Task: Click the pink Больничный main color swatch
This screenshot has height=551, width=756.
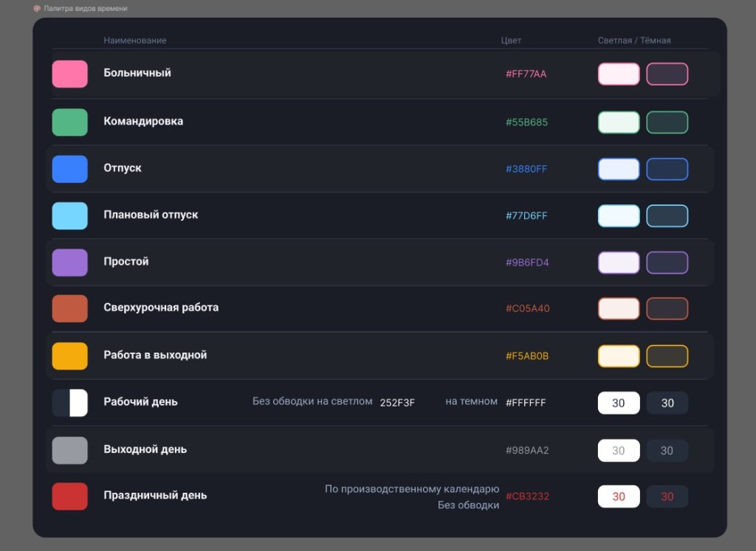Action: [x=70, y=74]
